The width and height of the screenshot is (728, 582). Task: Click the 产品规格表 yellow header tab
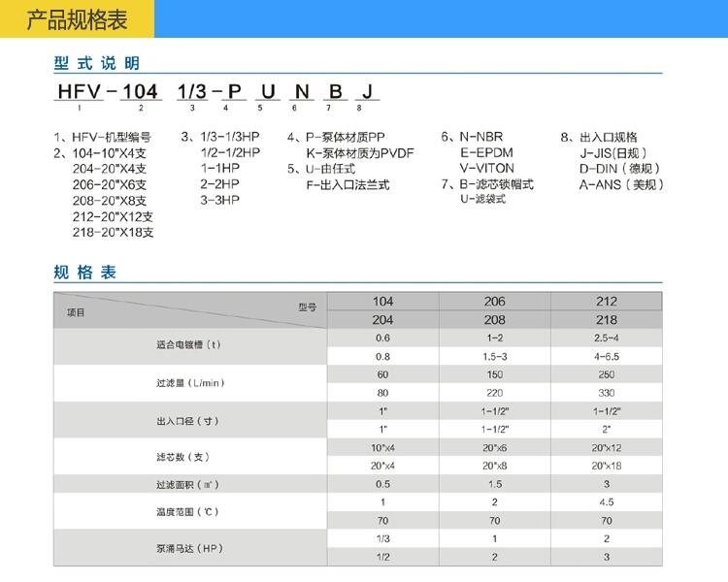75,20
